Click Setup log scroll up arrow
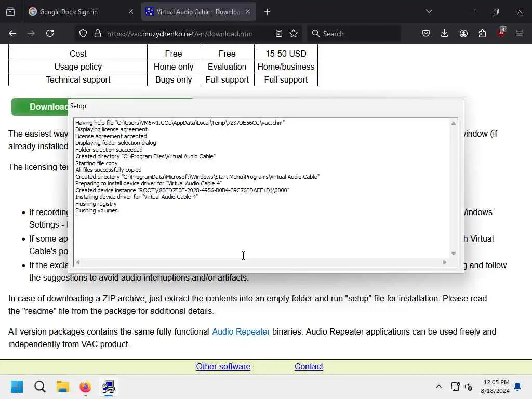The image size is (532, 399). click(x=453, y=123)
